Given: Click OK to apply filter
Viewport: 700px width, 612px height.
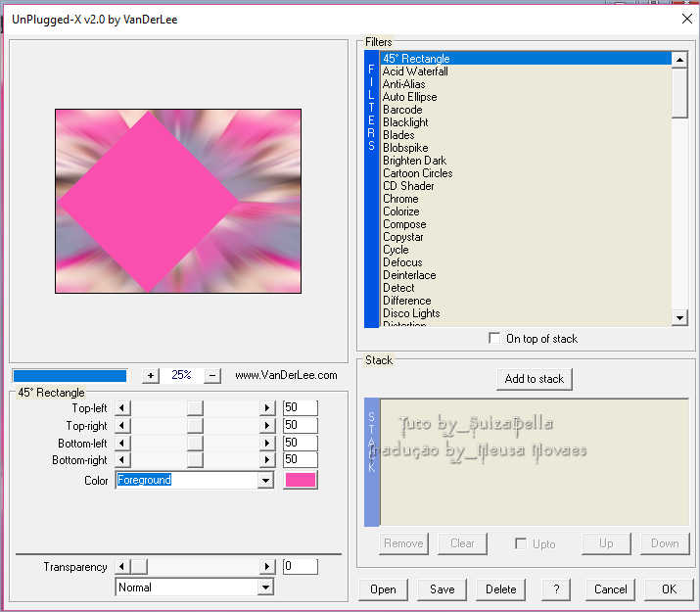Looking at the screenshot, I should 669,589.
